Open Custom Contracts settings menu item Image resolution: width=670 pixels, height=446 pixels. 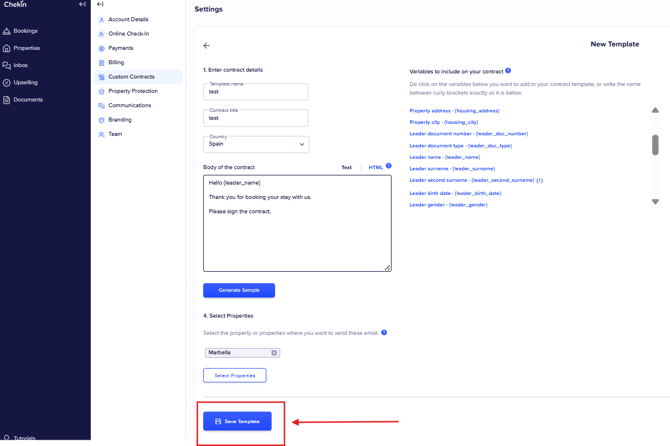click(x=131, y=77)
